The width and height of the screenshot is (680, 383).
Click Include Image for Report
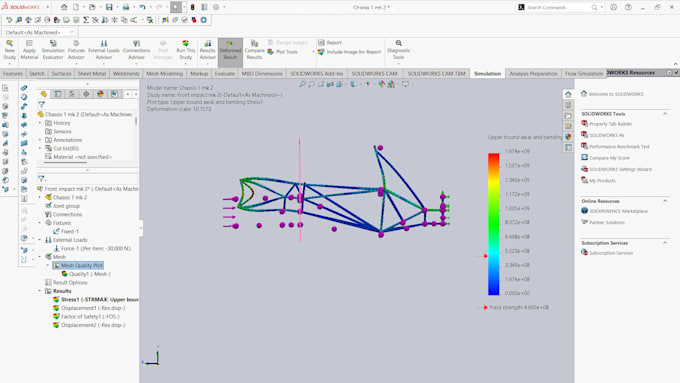(350, 52)
